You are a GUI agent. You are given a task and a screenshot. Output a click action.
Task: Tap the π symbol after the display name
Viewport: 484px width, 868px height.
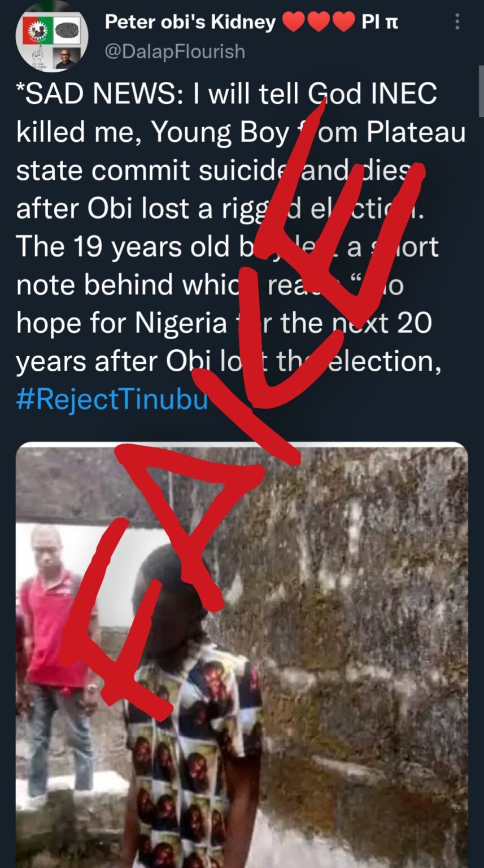coord(391,23)
